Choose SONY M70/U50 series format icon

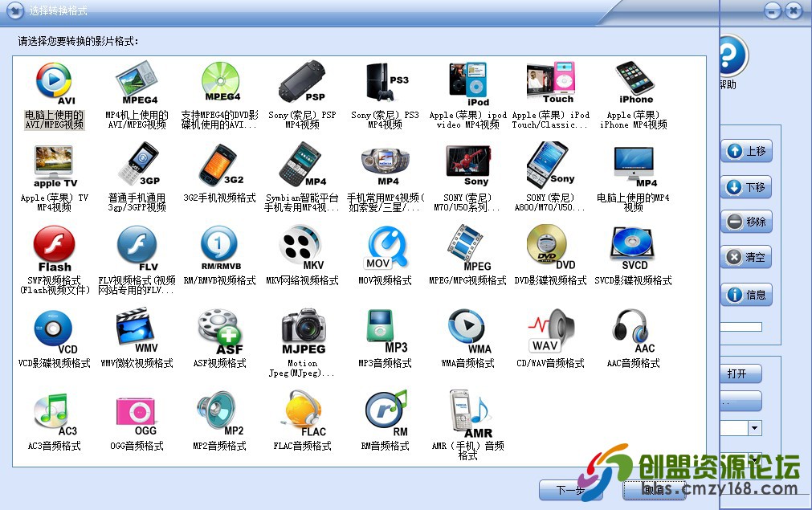coord(468,165)
